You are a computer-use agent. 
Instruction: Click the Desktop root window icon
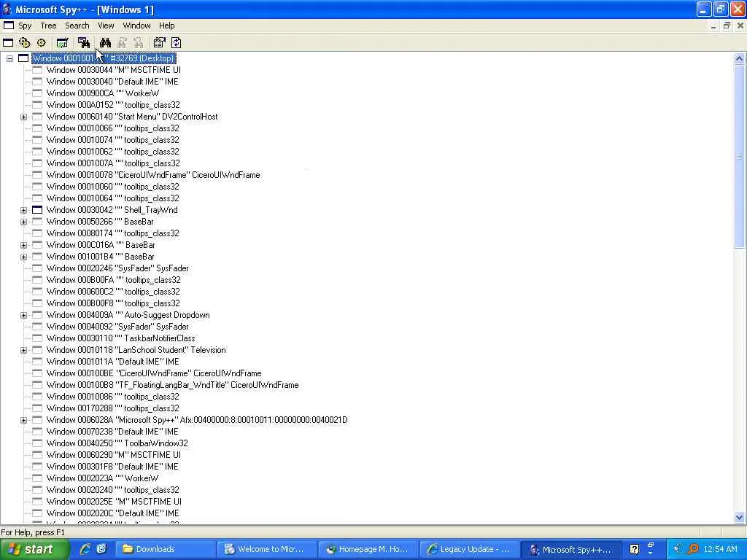(23, 58)
